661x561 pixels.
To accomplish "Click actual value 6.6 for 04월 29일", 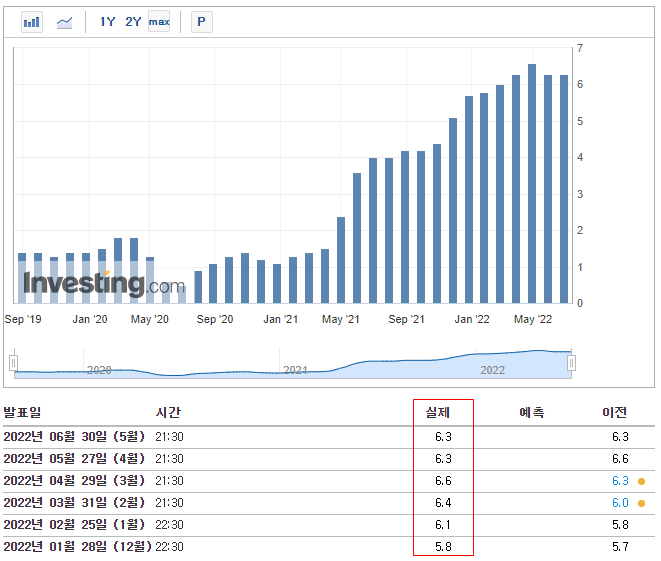I will pos(443,481).
